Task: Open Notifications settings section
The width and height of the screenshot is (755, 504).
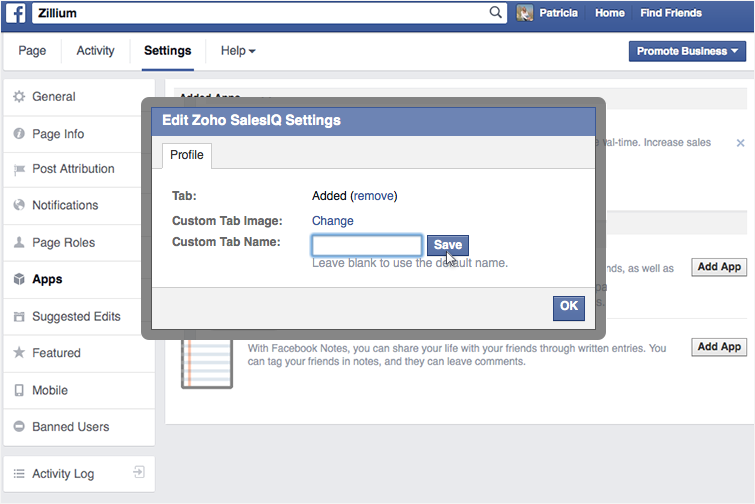Action: (79, 205)
